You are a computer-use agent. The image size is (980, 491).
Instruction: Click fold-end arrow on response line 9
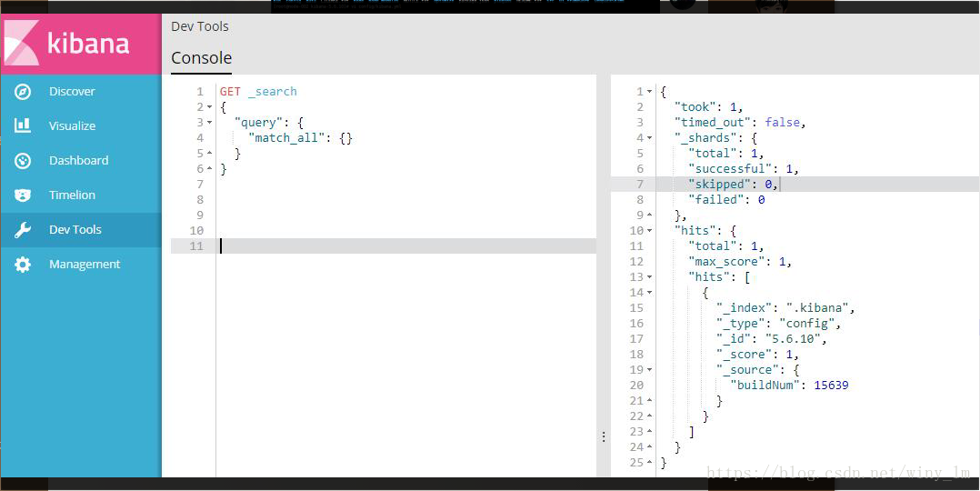pyautogui.click(x=649, y=215)
